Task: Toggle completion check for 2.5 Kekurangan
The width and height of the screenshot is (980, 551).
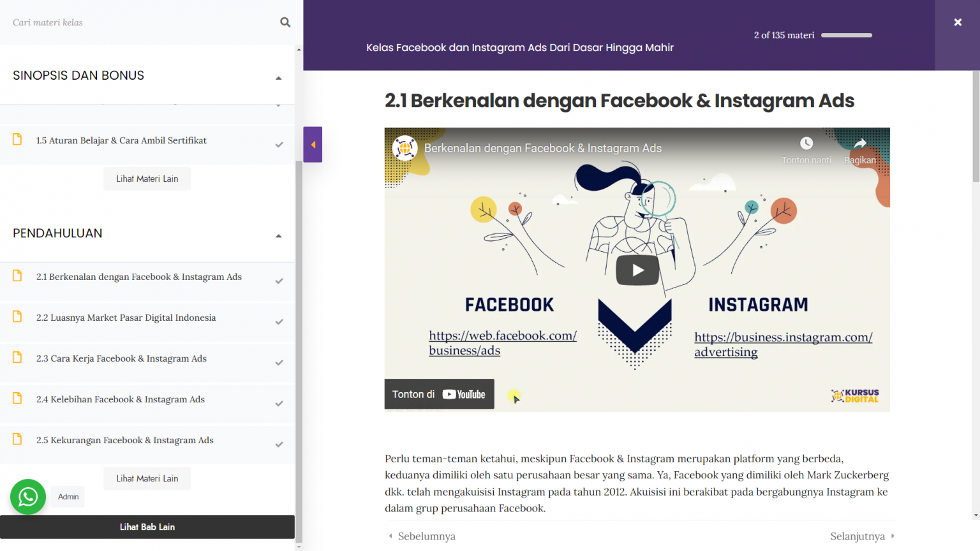Action: (x=279, y=444)
